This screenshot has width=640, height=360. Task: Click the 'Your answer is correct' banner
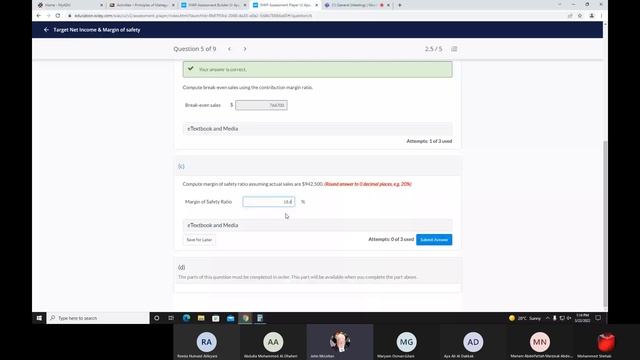(x=318, y=69)
